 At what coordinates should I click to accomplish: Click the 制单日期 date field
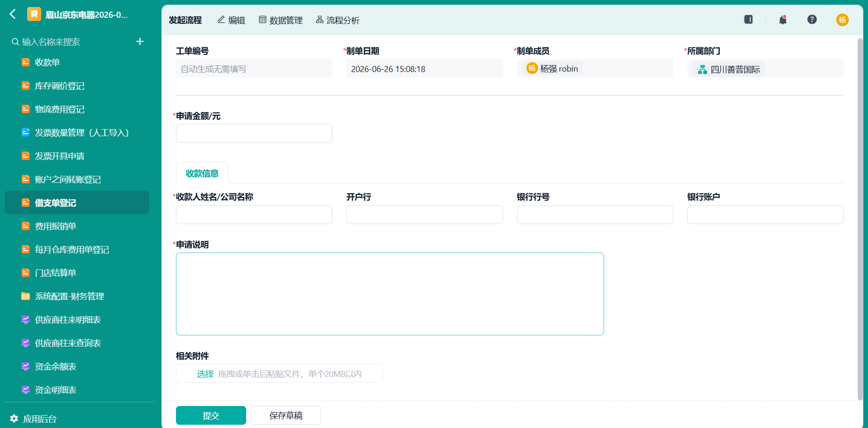pos(424,69)
